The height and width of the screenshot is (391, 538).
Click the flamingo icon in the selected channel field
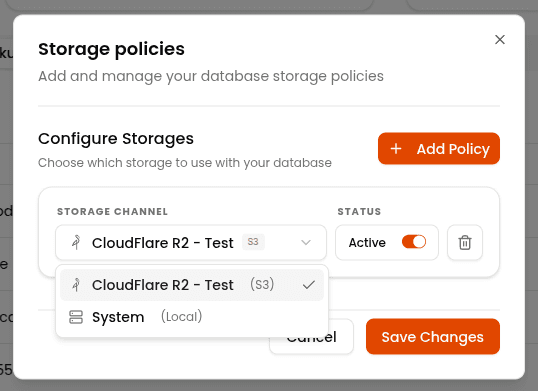coord(76,242)
